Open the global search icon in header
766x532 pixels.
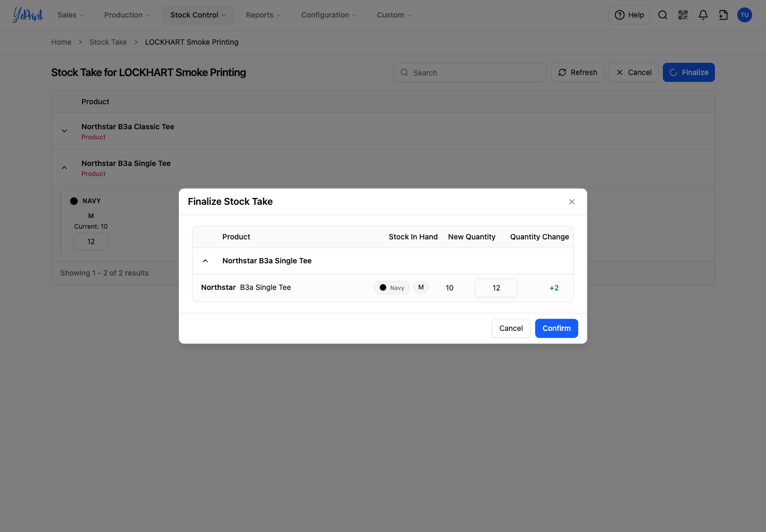click(x=663, y=15)
